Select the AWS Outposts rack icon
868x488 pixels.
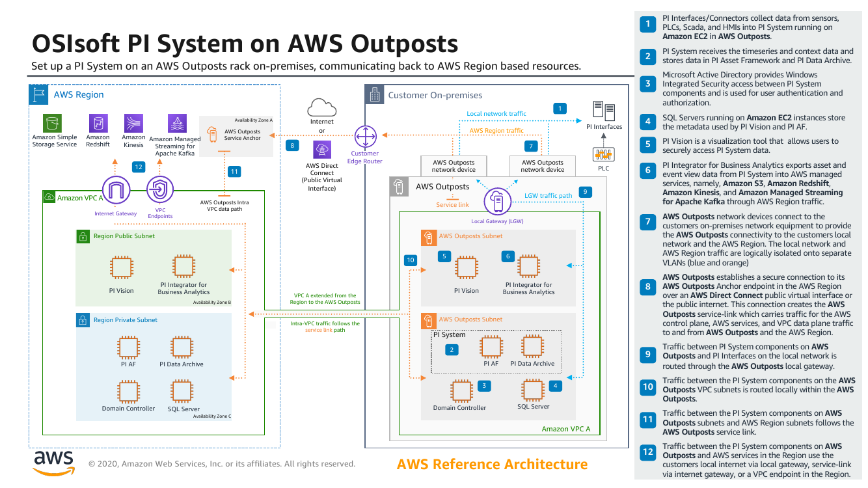[400, 187]
